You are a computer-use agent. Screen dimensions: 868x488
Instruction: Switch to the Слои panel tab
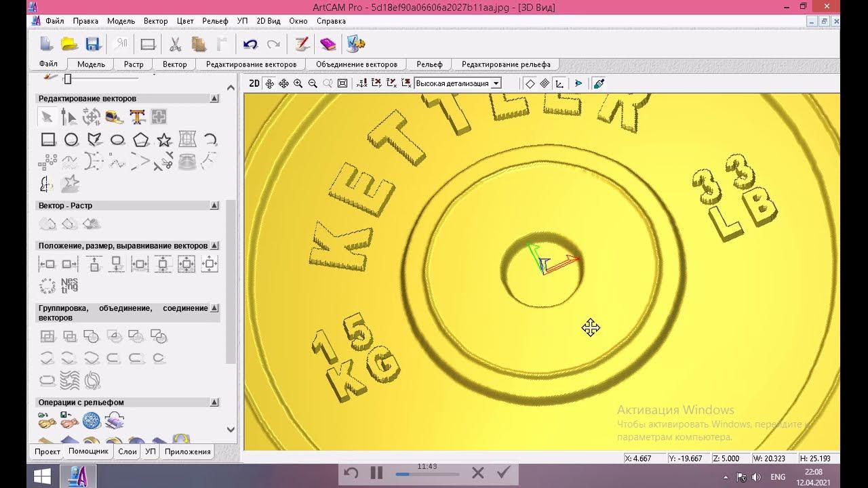coord(127,451)
